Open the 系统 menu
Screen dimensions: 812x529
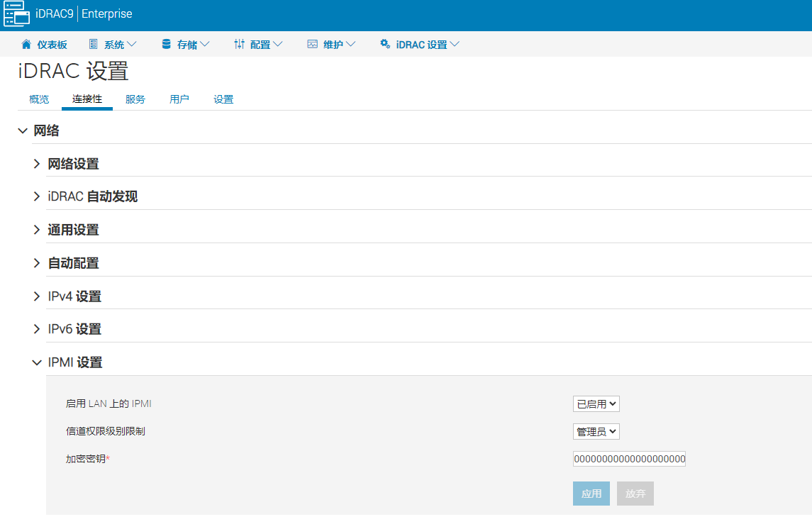[x=113, y=45]
